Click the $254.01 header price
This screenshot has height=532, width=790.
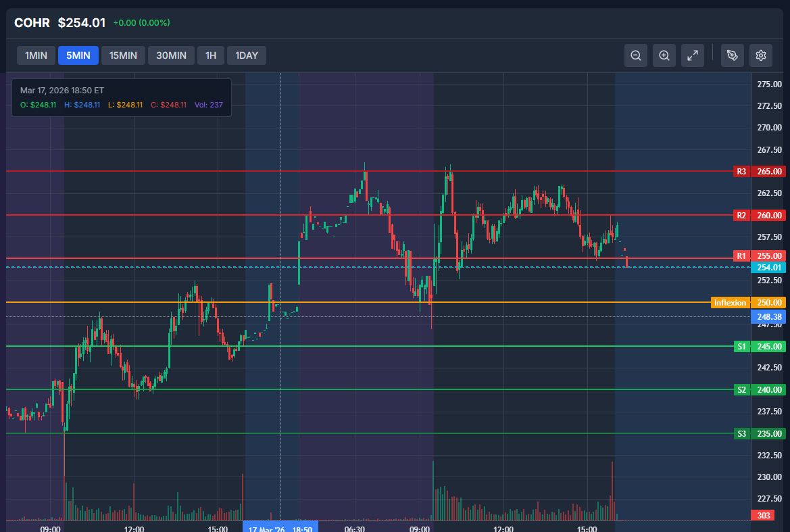pyautogui.click(x=82, y=23)
